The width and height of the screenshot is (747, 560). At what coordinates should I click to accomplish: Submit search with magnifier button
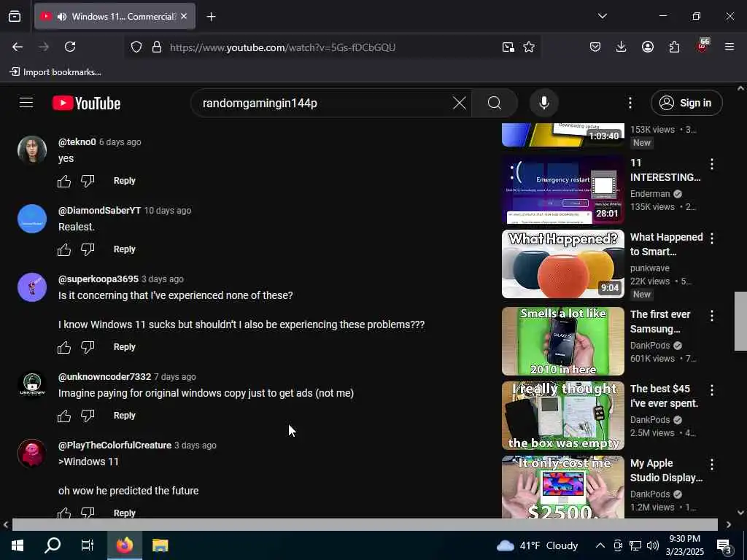(x=495, y=103)
